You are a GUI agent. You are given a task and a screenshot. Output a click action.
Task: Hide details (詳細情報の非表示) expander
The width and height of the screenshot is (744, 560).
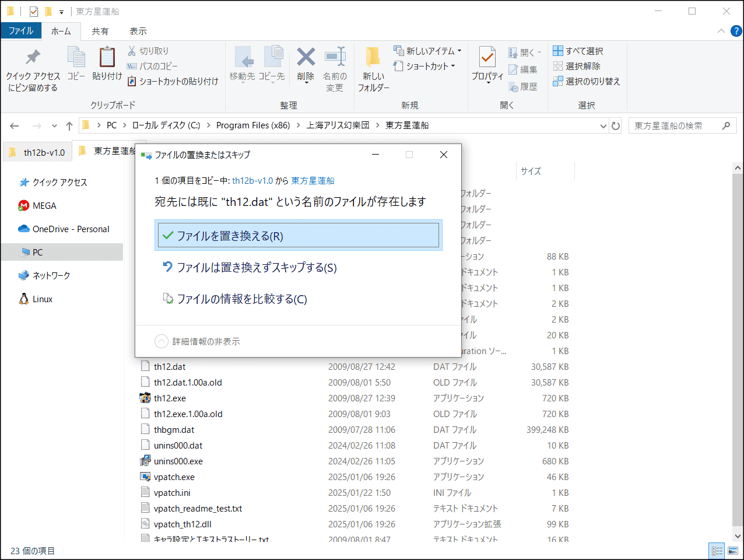coord(197,341)
